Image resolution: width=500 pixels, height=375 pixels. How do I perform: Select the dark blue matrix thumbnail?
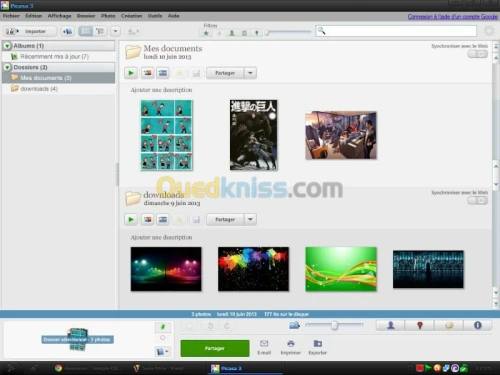428,269
